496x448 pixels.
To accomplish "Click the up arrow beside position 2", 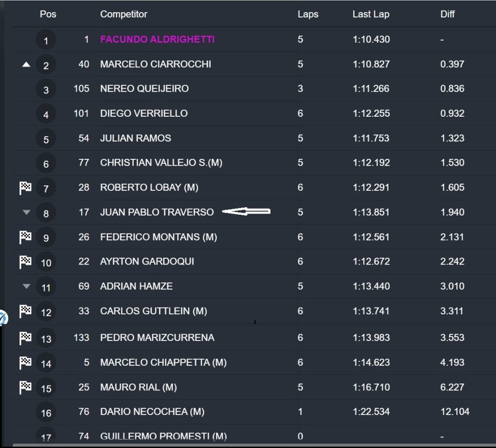I will [x=27, y=64].
